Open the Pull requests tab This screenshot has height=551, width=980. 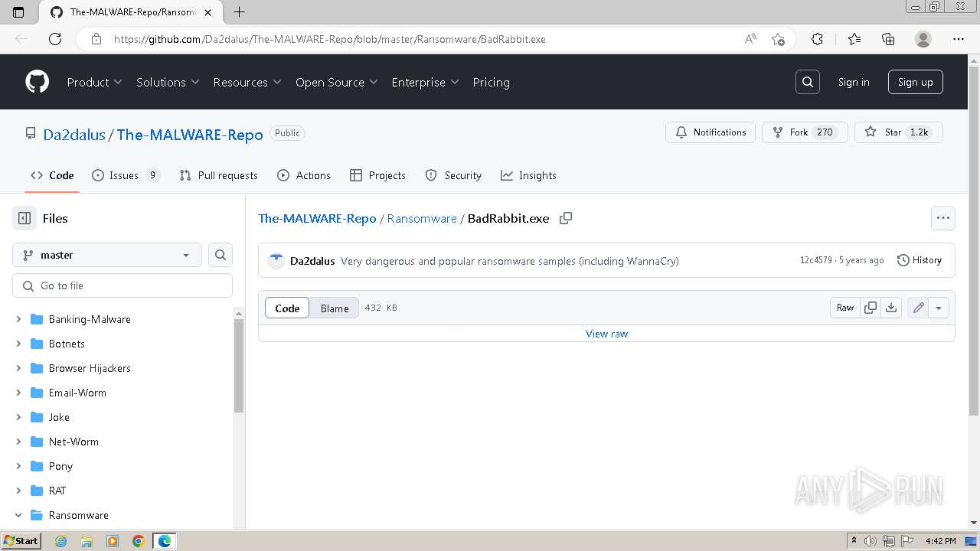click(x=218, y=175)
